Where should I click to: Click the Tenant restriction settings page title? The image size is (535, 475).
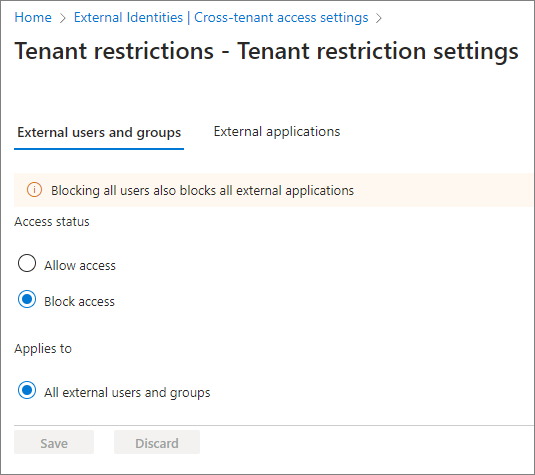coord(266,51)
